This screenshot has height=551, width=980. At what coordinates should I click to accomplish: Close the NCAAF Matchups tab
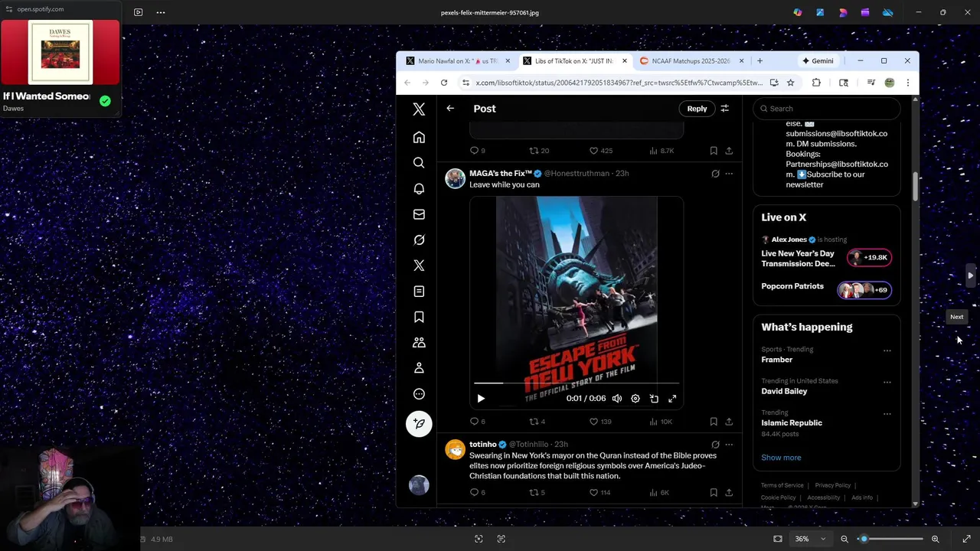tap(740, 61)
